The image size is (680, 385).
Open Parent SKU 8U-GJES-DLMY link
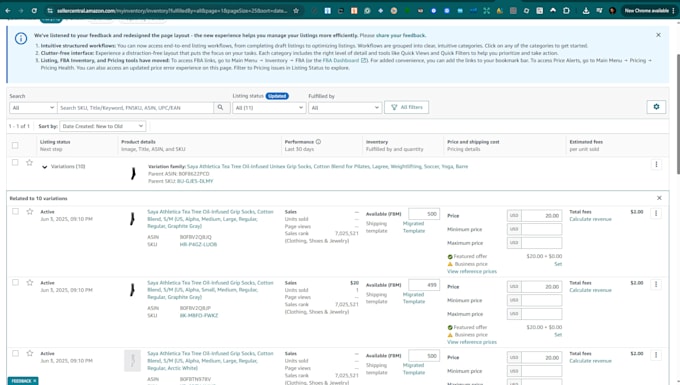point(195,181)
